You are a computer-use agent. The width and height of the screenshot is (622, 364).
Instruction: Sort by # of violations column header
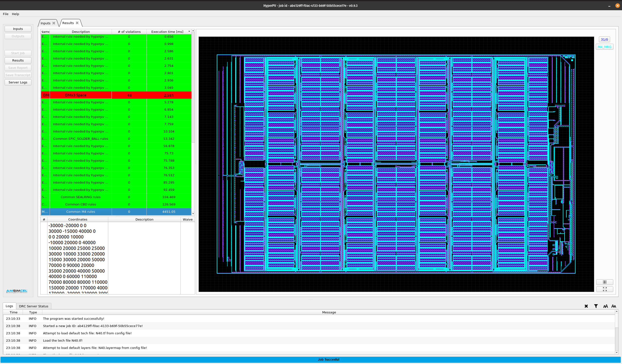129,32
